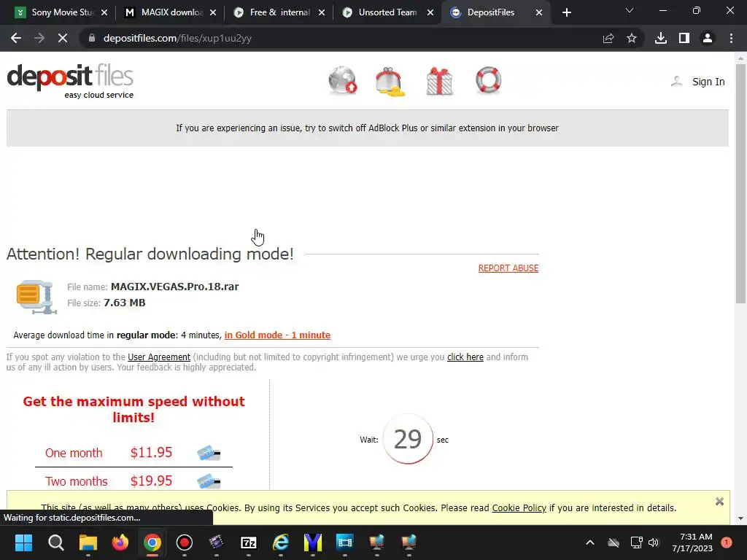Open the gift box icon
Viewport: 747px width, 560px height.
[x=439, y=81]
